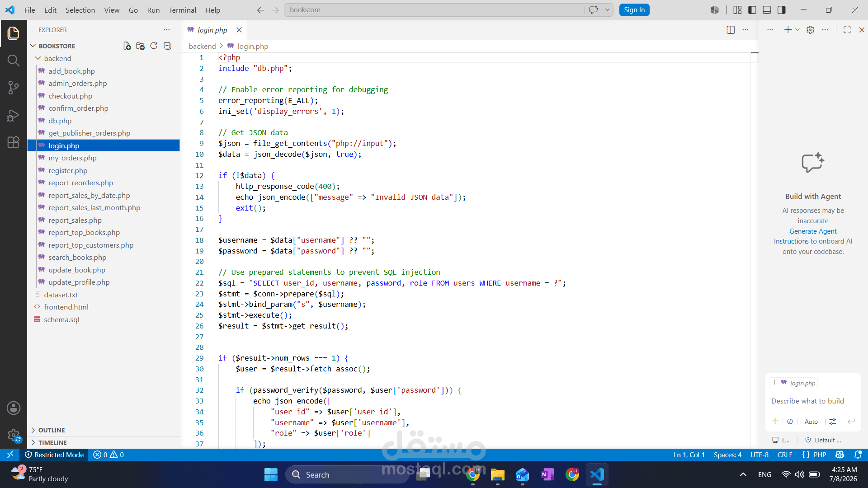Expand the OUTLINE section
This screenshot has height=488, width=868.
[104, 430]
